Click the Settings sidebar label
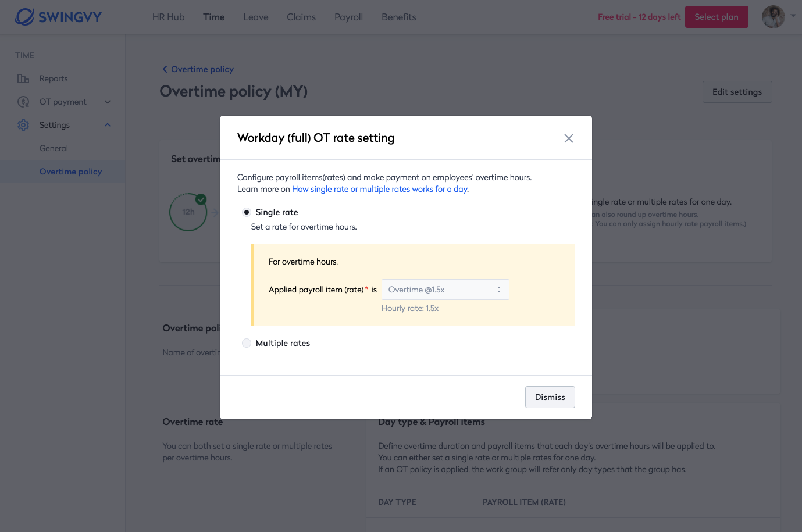 coord(55,125)
